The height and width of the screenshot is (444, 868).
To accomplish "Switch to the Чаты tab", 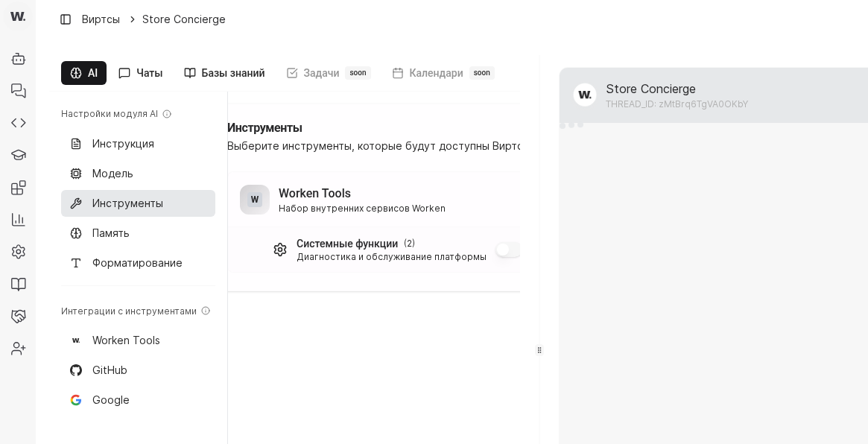I will click(140, 73).
